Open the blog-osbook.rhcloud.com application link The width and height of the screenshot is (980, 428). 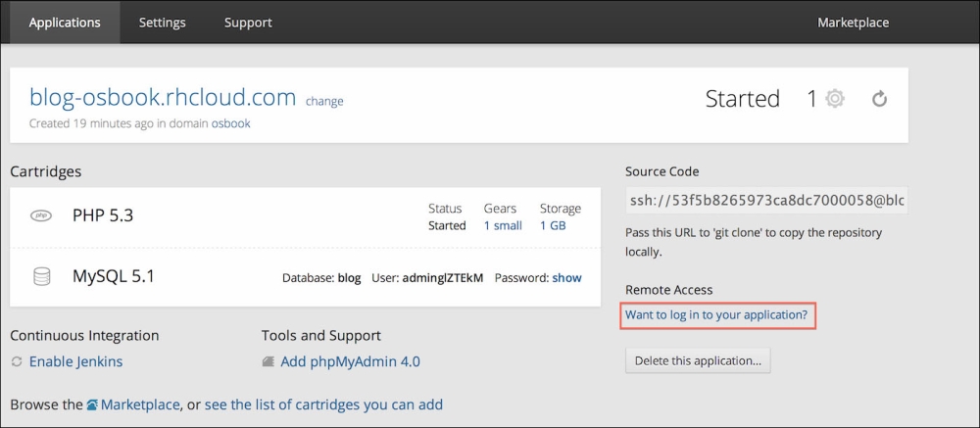tap(163, 97)
